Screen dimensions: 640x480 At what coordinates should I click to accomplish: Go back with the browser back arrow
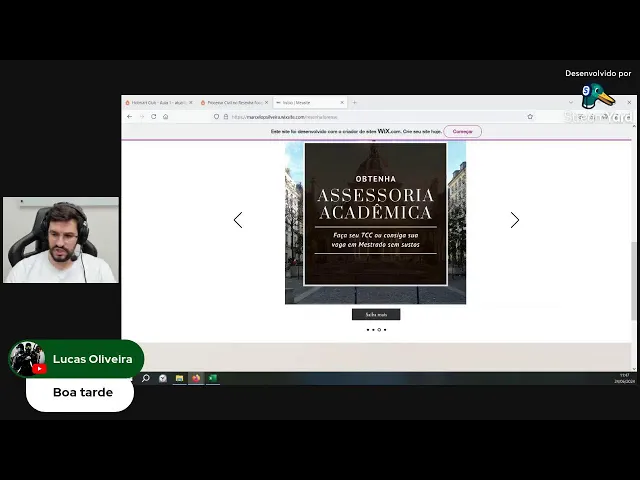[x=129, y=117]
